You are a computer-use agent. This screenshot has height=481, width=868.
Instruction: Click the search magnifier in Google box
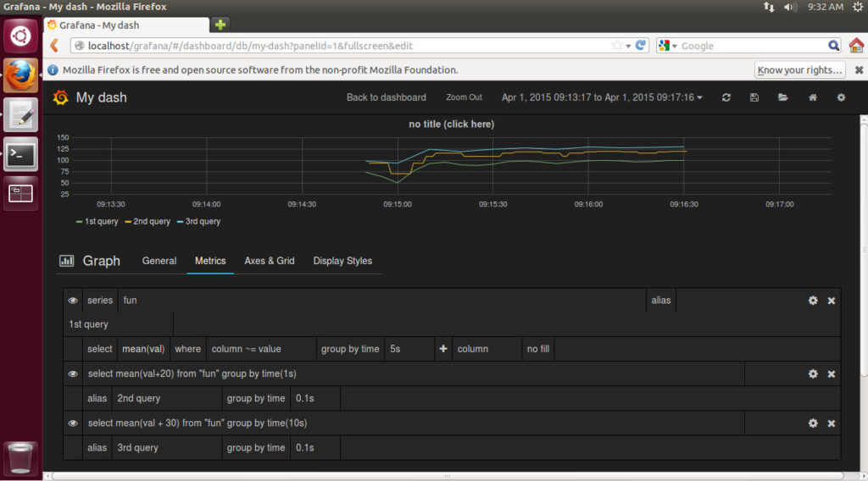pyautogui.click(x=834, y=46)
